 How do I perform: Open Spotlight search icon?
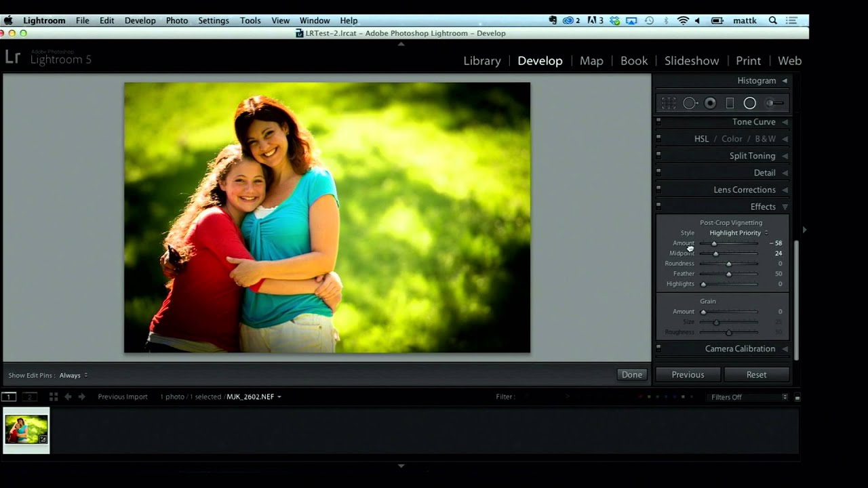click(x=773, y=20)
